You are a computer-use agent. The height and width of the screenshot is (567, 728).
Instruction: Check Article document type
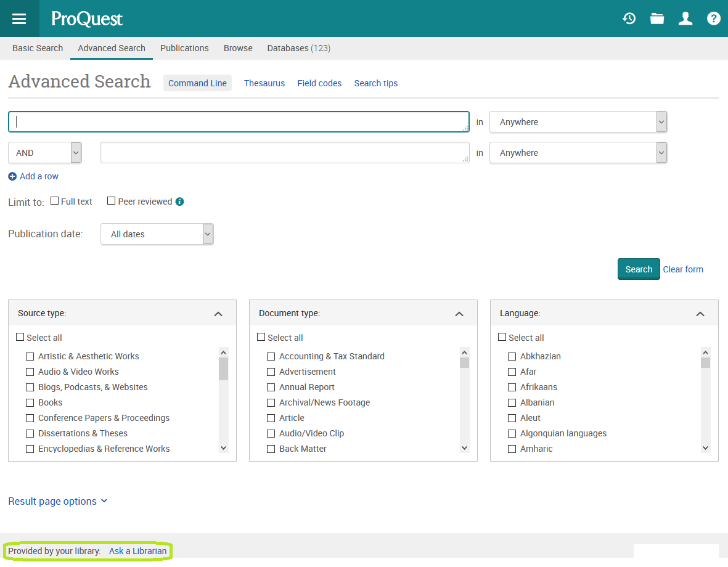(271, 418)
